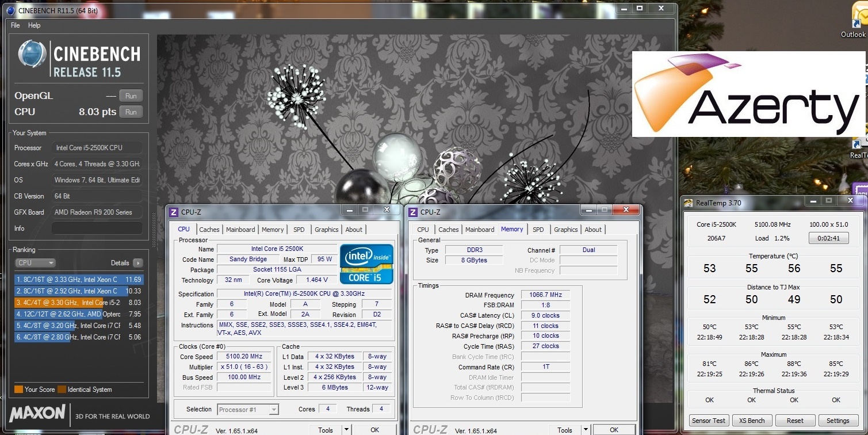The width and height of the screenshot is (868, 435).
Task: Open CPU tab in right CPU-Z window
Action: [x=423, y=230]
